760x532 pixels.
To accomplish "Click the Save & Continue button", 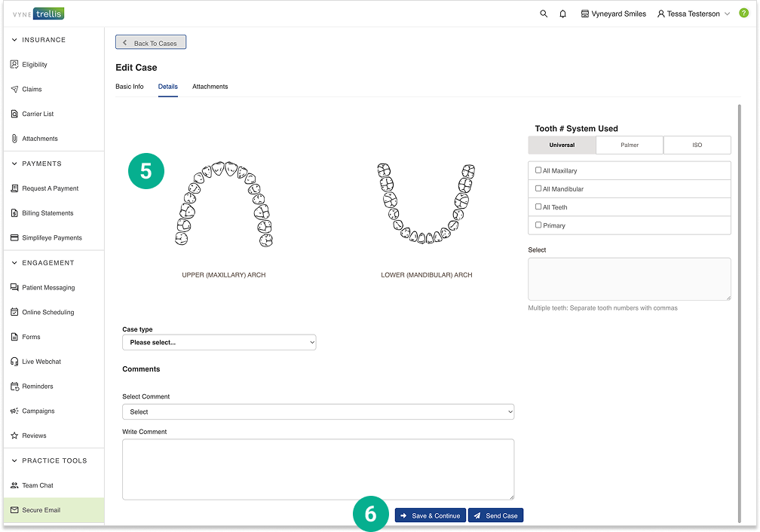I will 430,515.
